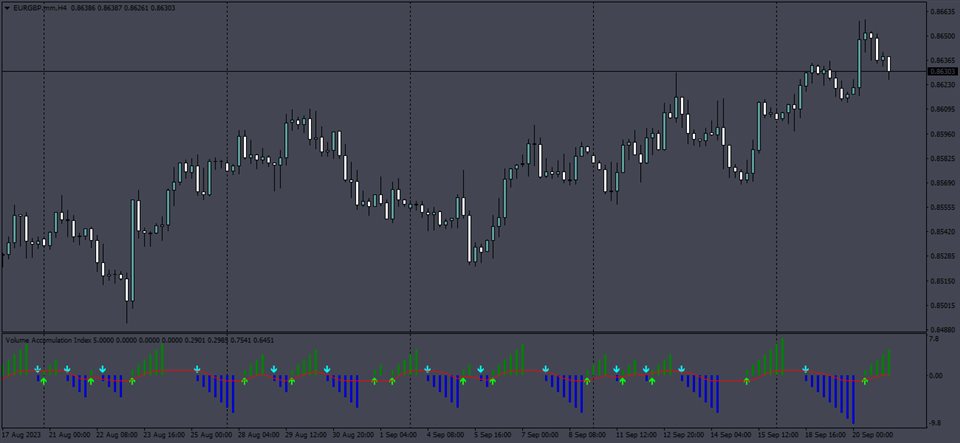The width and height of the screenshot is (960, 443).
Task: Click the 0.86365 price axis label
Action: coord(943,61)
